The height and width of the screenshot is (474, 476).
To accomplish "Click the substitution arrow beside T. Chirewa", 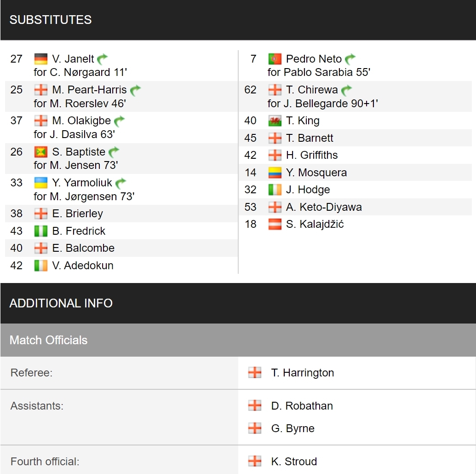I will (346, 90).
